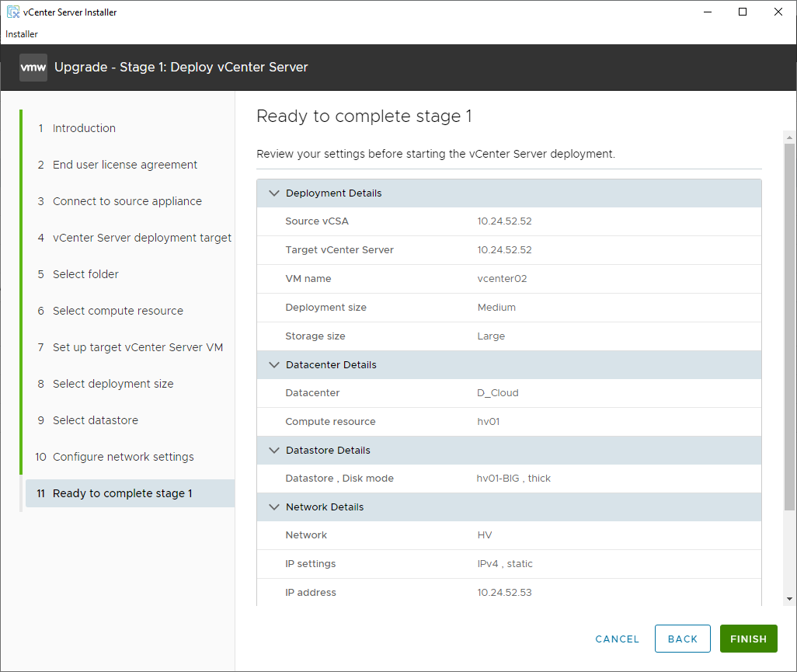Viewport: 797px width, 672px height.
Task: Return to Select folder step
Action: tap(85, 274)
